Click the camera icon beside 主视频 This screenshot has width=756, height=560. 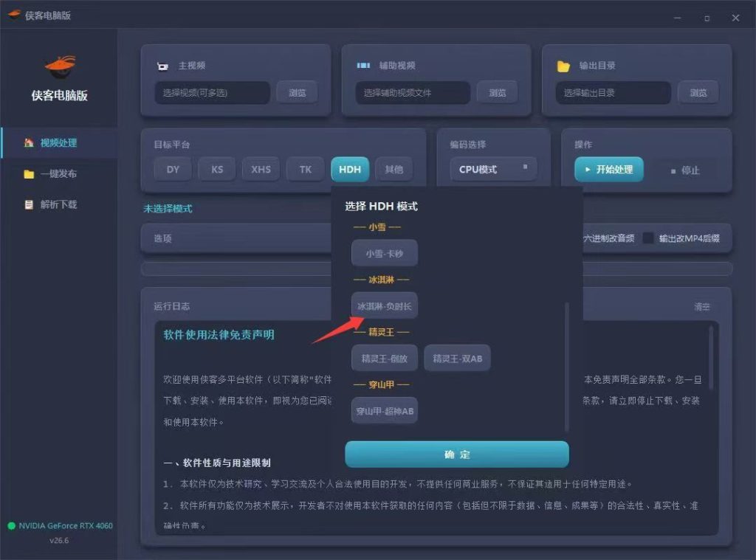tap(163, 66)
